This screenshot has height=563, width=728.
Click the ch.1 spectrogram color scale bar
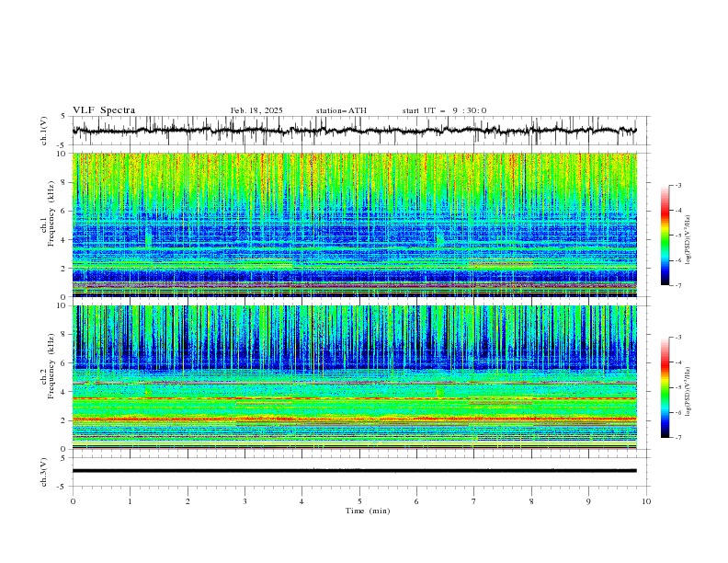pos(665,236)
